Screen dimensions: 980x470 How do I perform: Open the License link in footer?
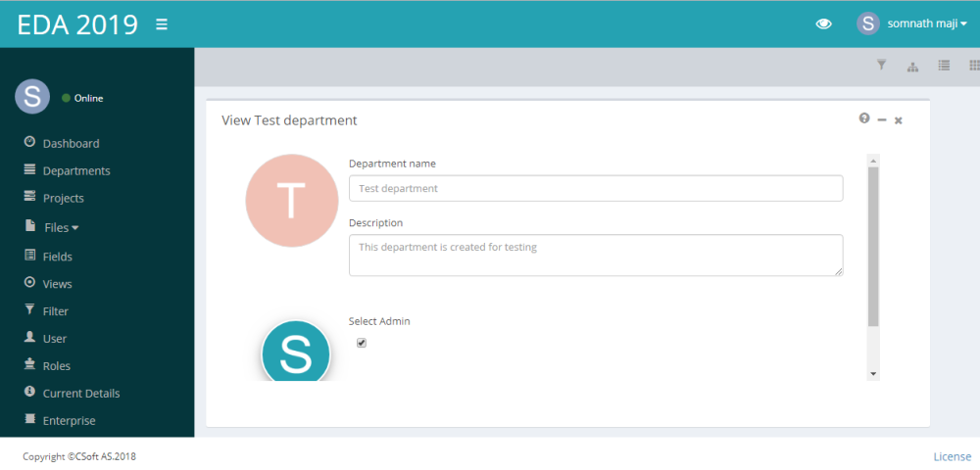click(x=952, y=457)
